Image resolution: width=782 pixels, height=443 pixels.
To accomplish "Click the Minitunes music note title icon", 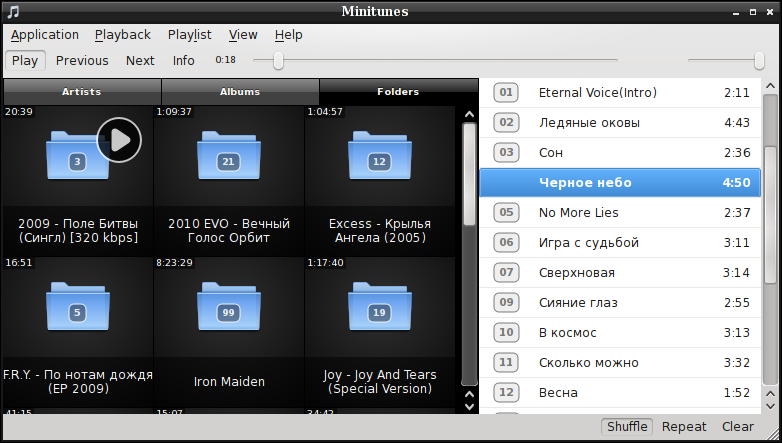I will 13,11.
